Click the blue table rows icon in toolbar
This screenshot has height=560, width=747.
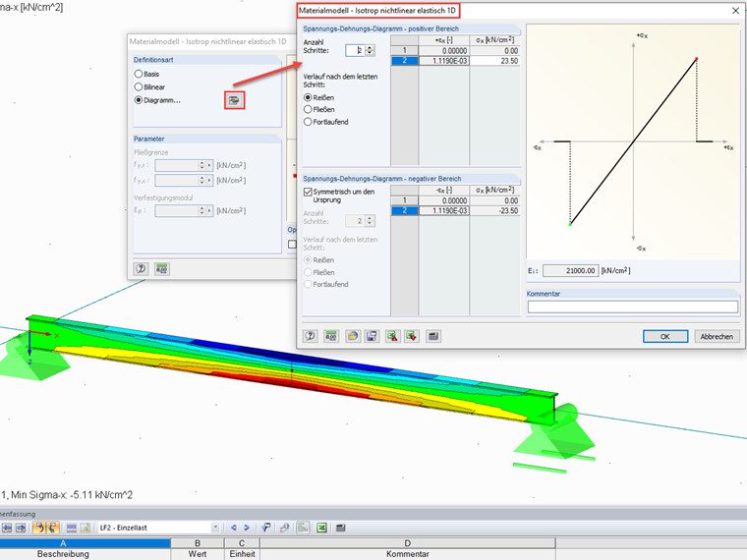pyautogui.click(x=72, y=528)
